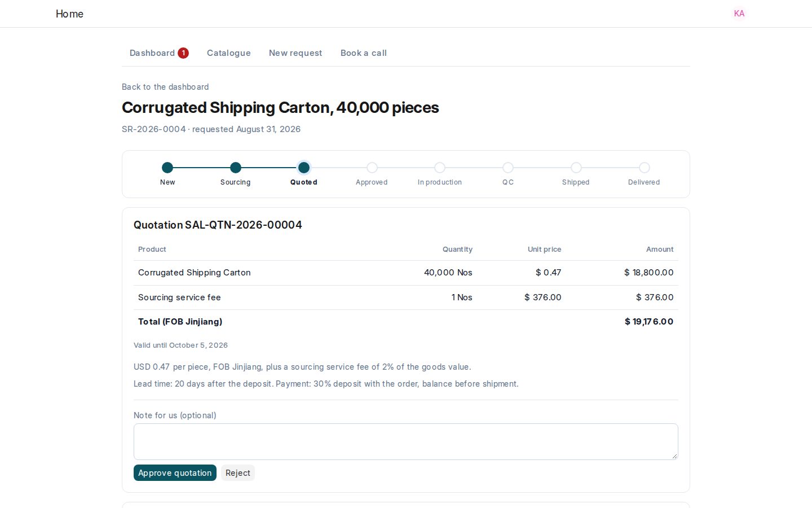Reject the quotation
Viewport: 812px width, 508px height.
coord(238,473)
